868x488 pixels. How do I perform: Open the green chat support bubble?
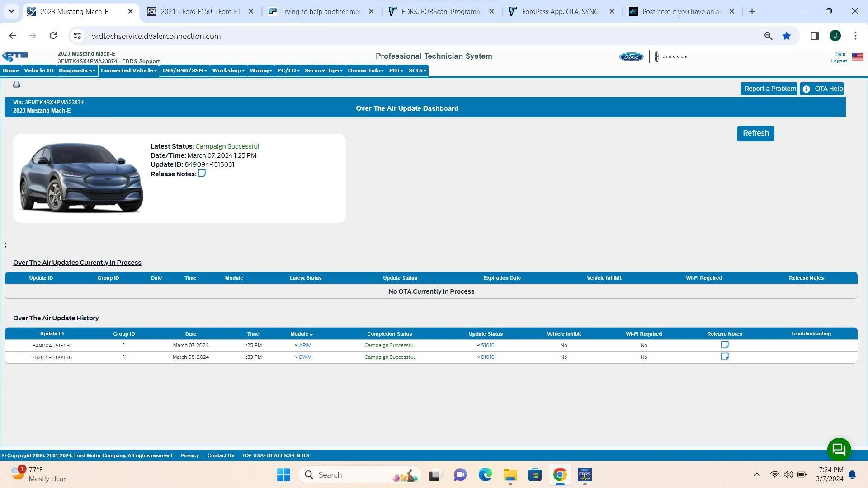pos(839,449)
